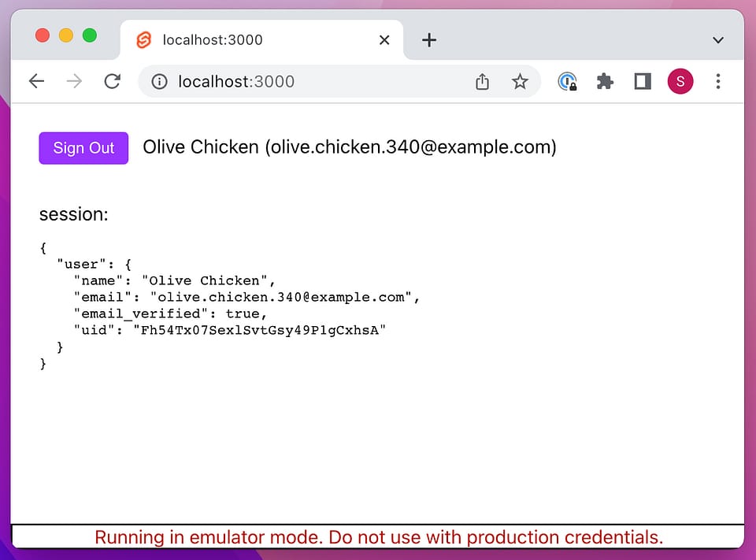Minimize the window with yellow button
The height and width of the screenshot is (560, 756).
pos(66,35)
